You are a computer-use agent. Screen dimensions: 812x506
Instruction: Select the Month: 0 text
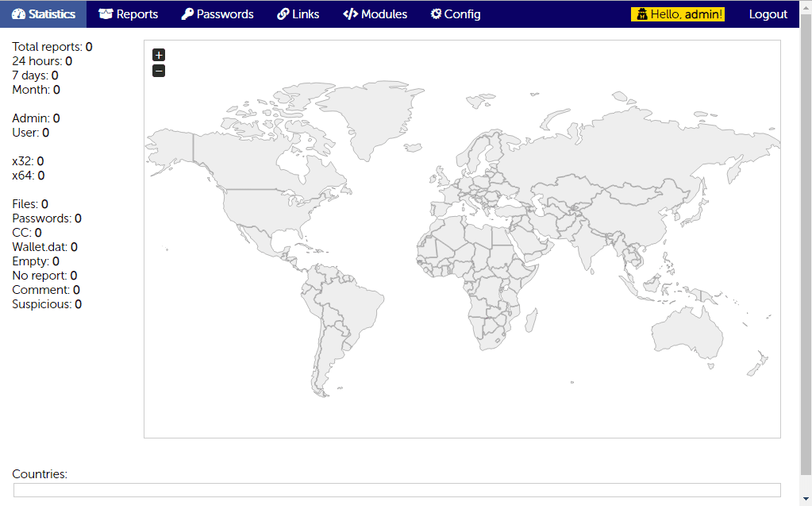click(37, 90)
